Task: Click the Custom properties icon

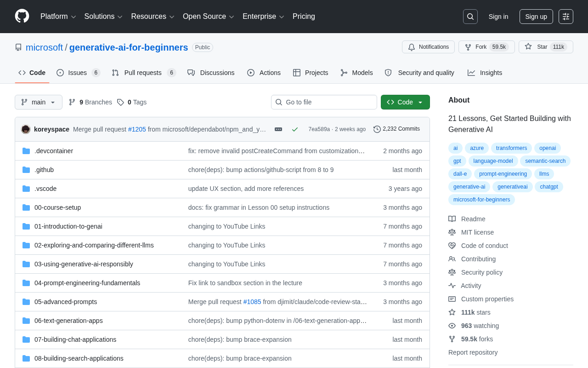Action: [x=452, y=299]
